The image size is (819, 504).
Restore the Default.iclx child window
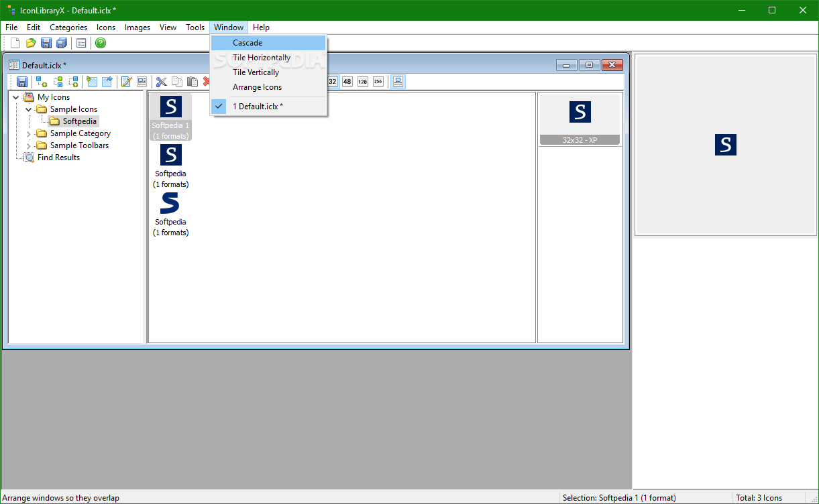click(x=589, y=65)
